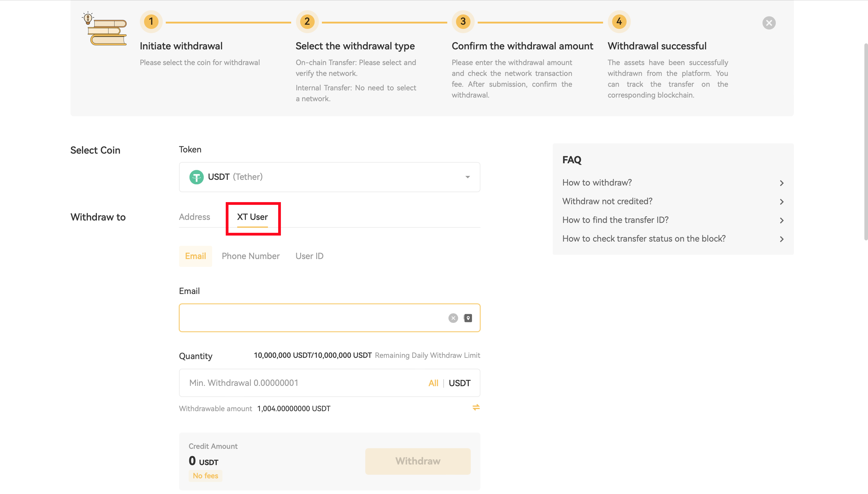
Task: Click step 1 circle icon
Action: tap(151, 22)
